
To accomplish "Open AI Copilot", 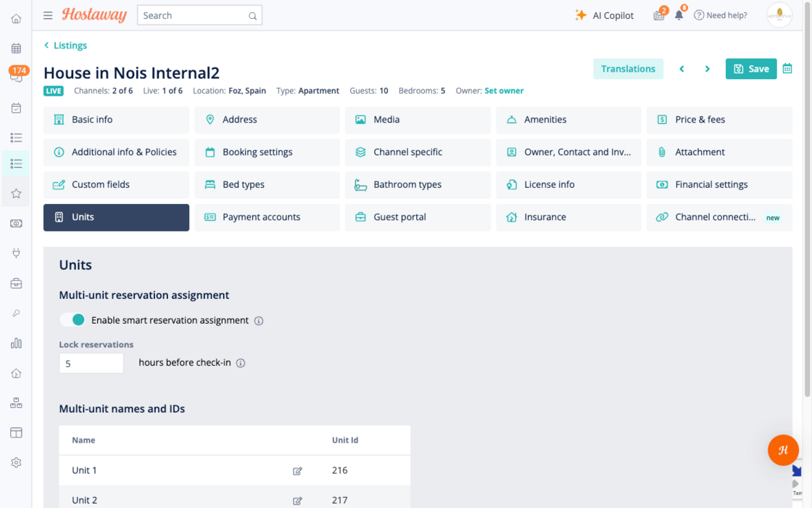I will (604, 15).
